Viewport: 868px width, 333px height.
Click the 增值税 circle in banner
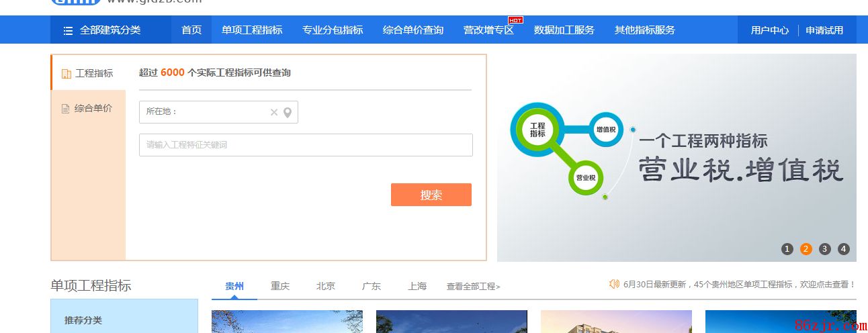605,129
